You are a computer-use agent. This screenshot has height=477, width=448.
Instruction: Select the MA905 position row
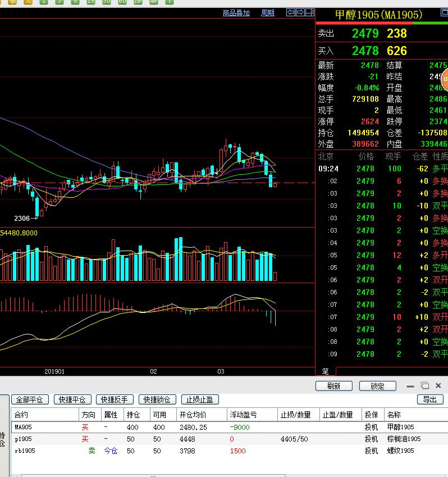230,427
